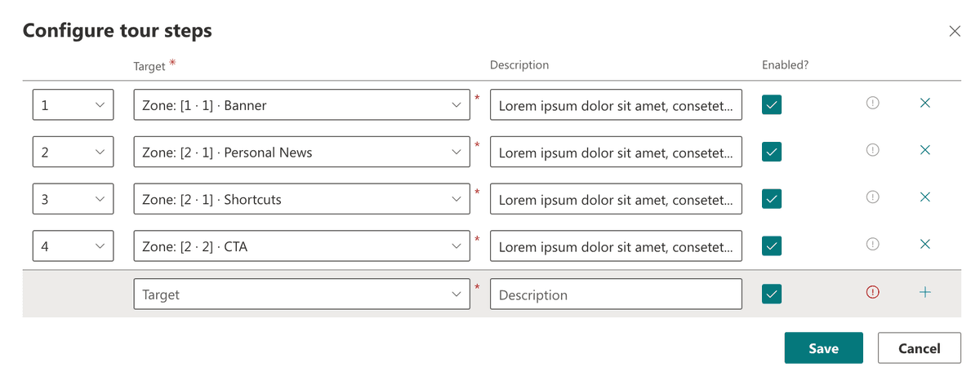Click info icon for CTA row

tap(872, 244)
